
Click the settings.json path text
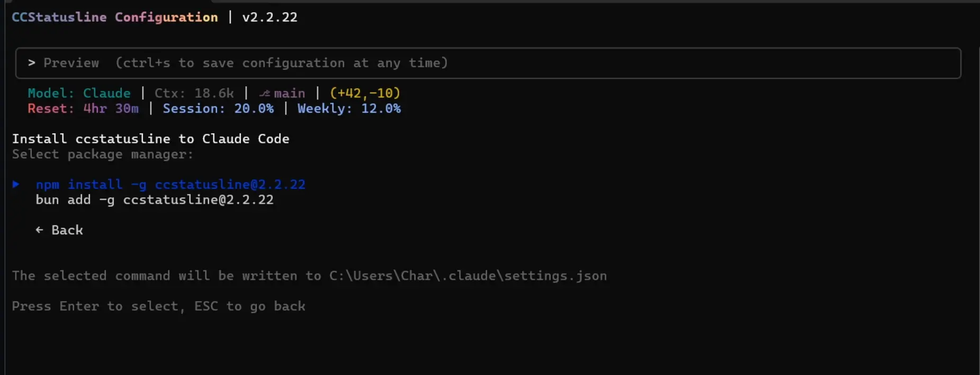[468, 276]
